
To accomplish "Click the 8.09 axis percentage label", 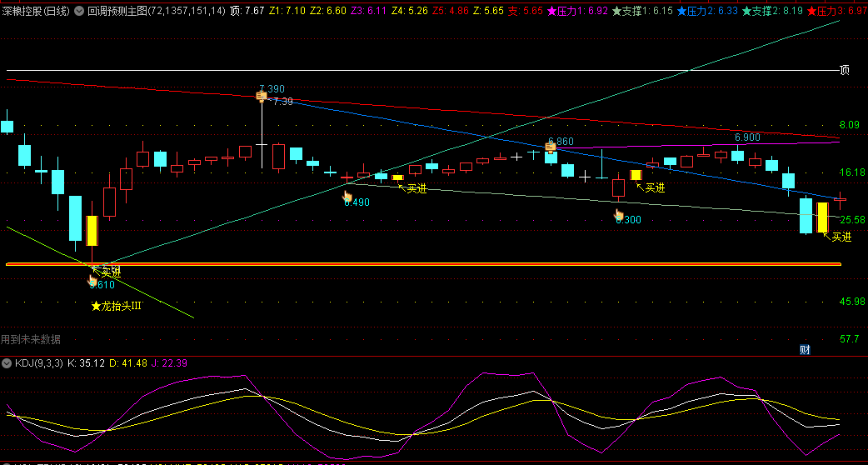I will click(x=849, y=125).
